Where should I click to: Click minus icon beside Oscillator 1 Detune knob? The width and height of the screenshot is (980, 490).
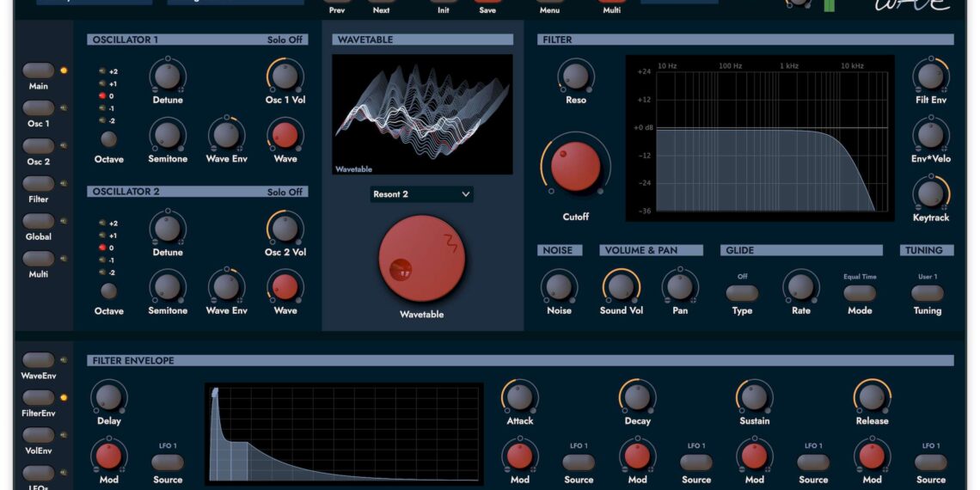[156, 89]
